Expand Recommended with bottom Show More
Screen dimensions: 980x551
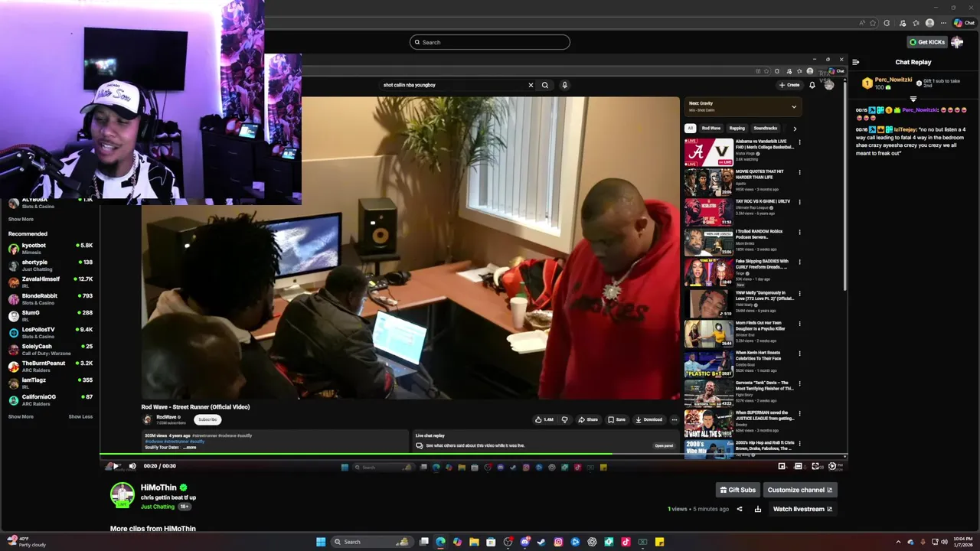pos(21,416)
